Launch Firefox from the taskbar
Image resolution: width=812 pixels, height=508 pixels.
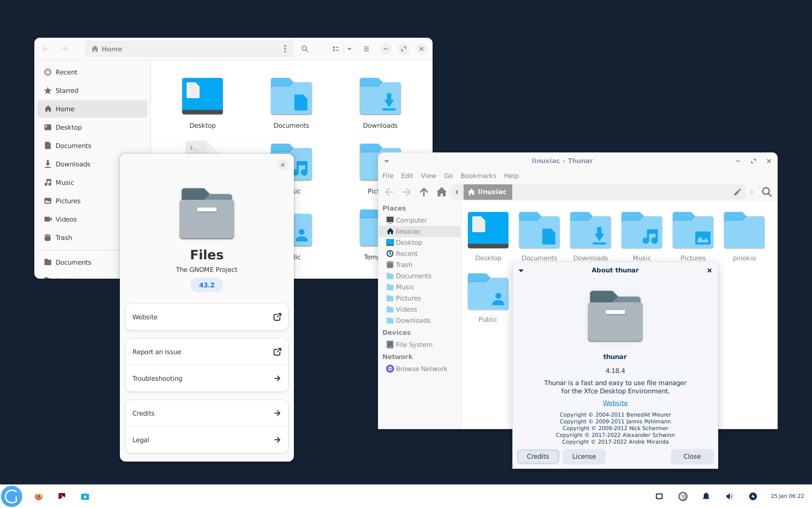point(39,496)
